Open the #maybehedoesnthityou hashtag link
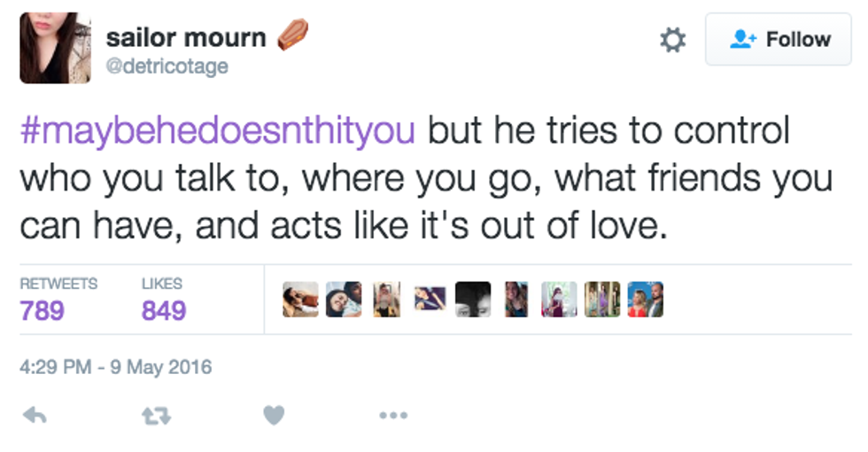Image resolution: width=868 pixels, height=452 pixels. (217, 131)
